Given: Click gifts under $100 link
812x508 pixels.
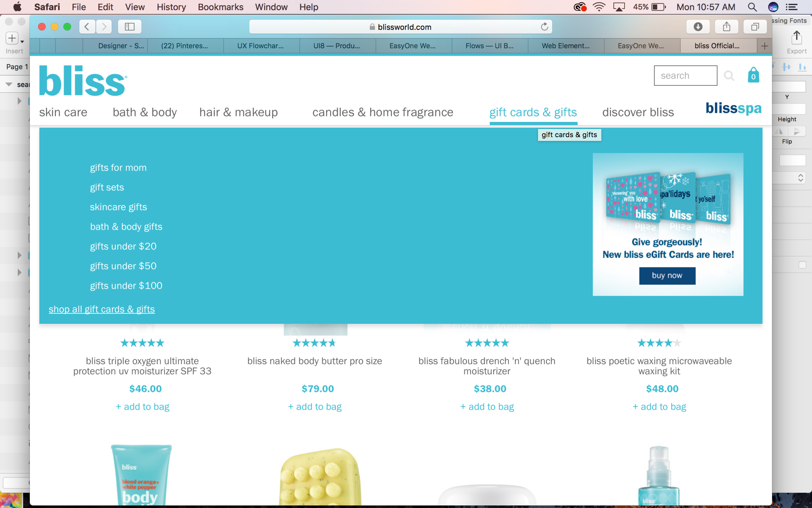Looking at the screenshot, I should pos(126,286).
